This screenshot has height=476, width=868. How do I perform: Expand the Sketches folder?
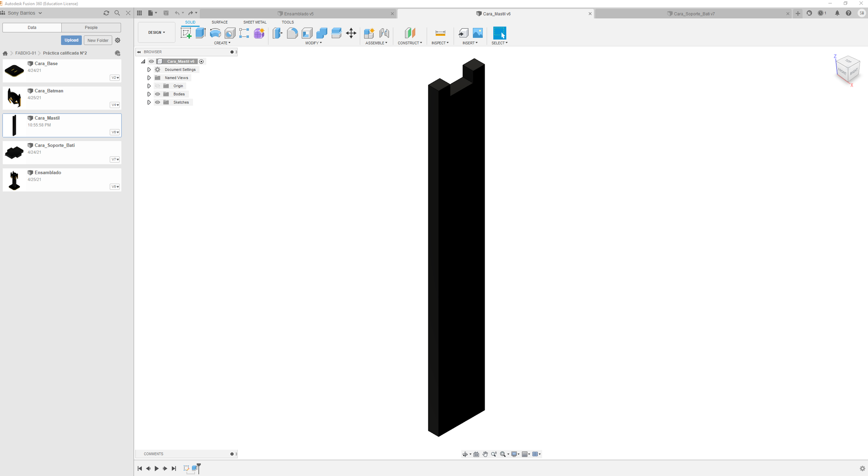click(149, 102)
